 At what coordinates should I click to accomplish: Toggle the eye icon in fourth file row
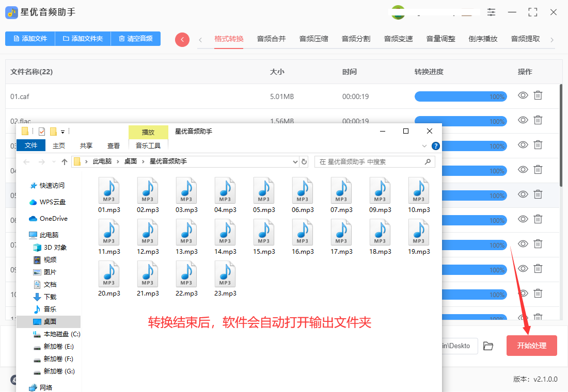click(x=523, y=169)
